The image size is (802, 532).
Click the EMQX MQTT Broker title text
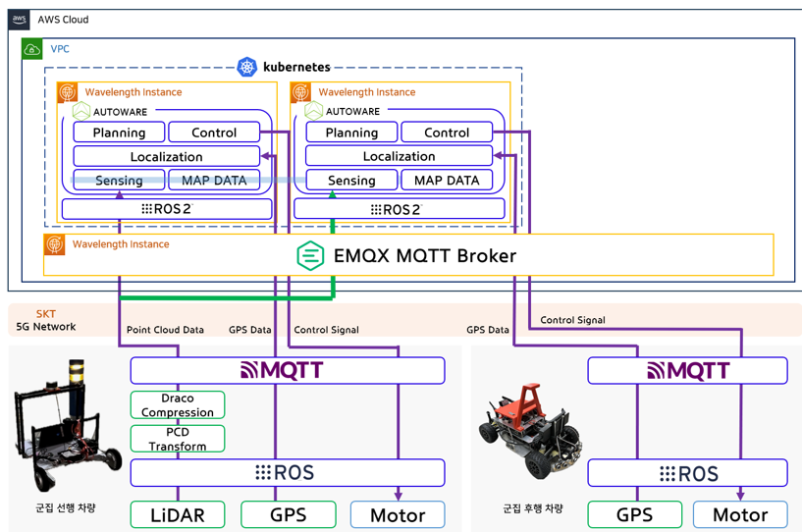(425, 256)
